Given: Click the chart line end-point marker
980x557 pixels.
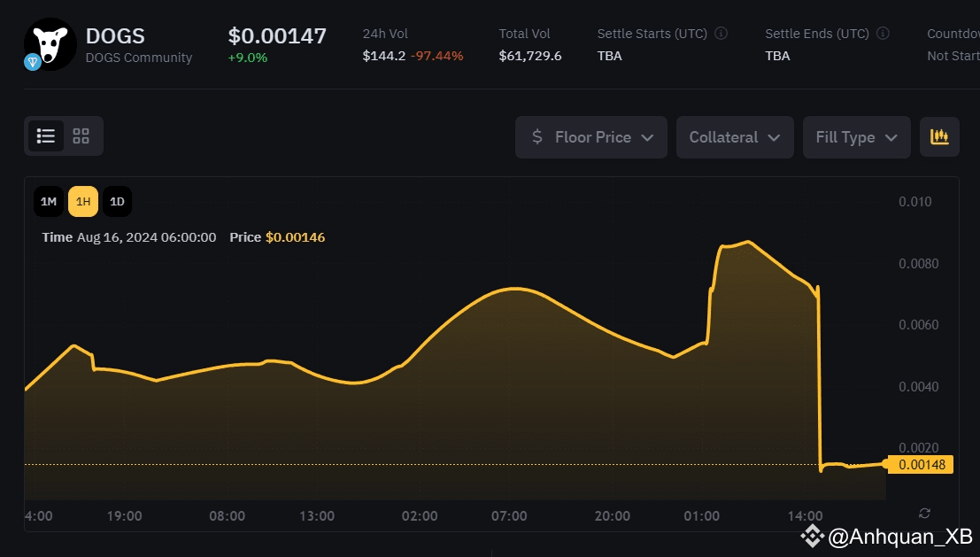Looking at the screenshot, I should 885,464.
